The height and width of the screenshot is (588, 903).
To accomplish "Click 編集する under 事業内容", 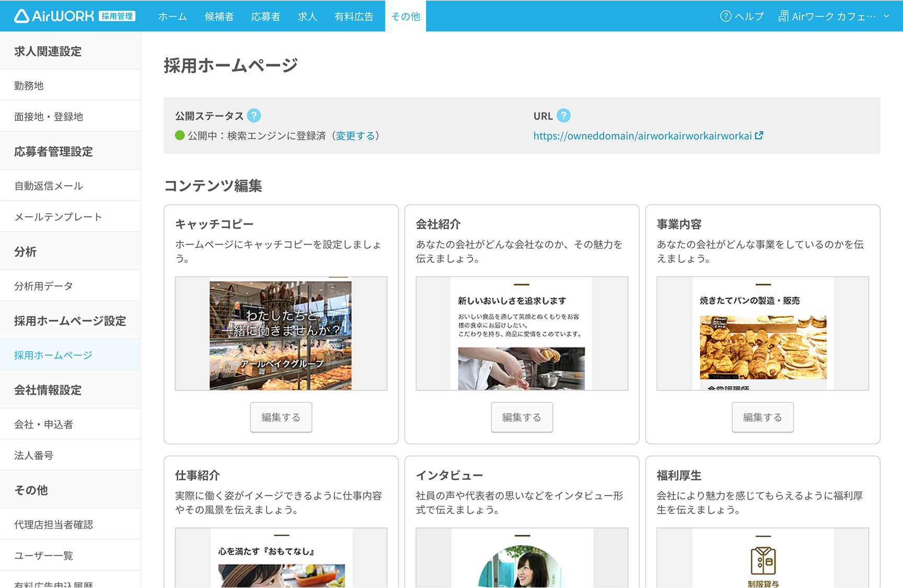I will tap(763, 417).
